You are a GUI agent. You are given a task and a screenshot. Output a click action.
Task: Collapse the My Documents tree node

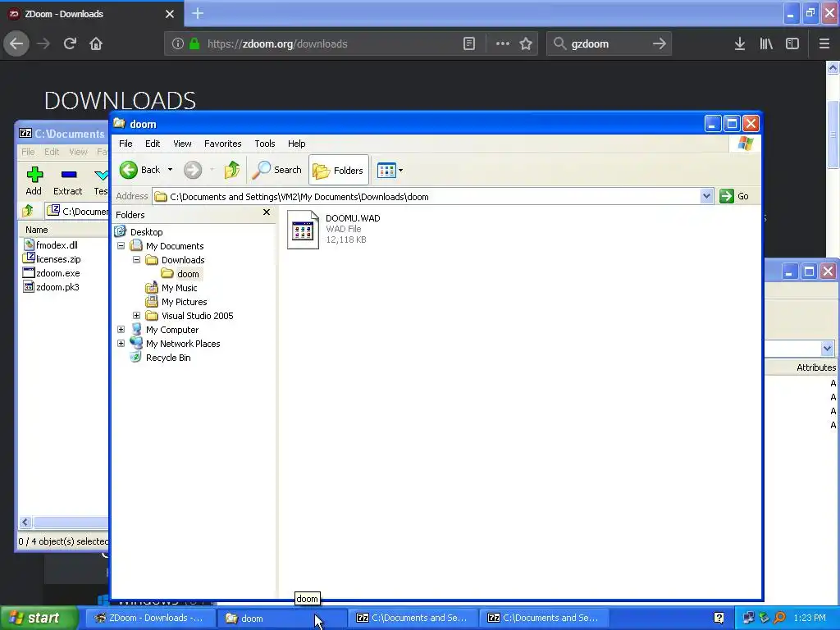point(121,246)
